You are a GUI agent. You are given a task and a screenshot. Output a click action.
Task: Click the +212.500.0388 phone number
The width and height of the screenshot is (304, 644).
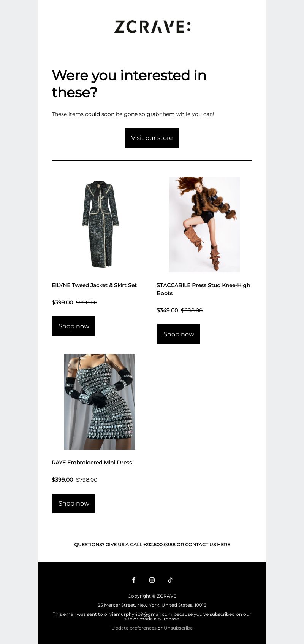click(x=159, y=545)
